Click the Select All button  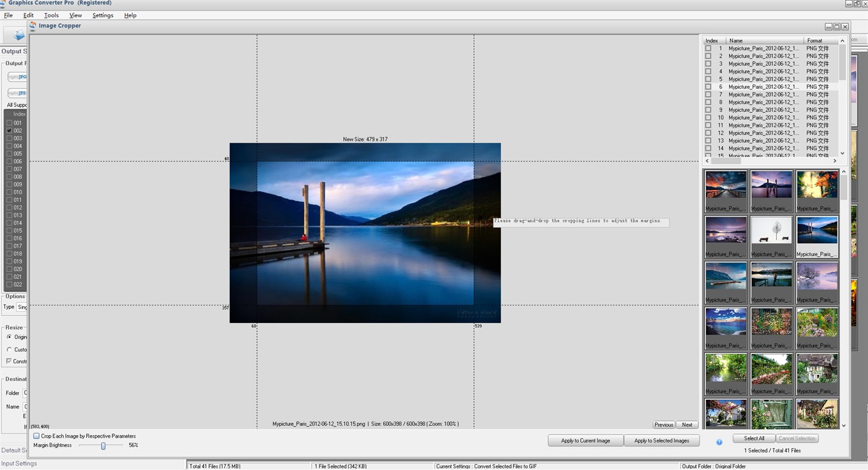click(x=753, y=438)
